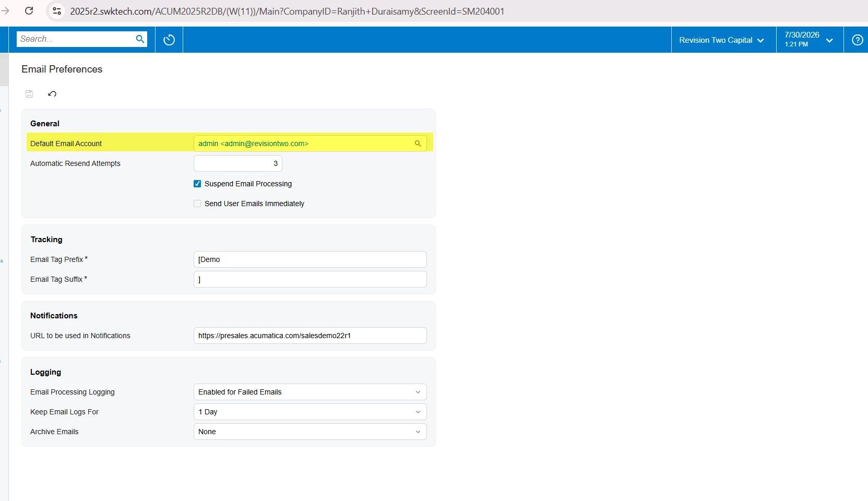Click the Send User Emails Immediately label
This screenshot has height=501, width=868.
(x=254, y=204)
